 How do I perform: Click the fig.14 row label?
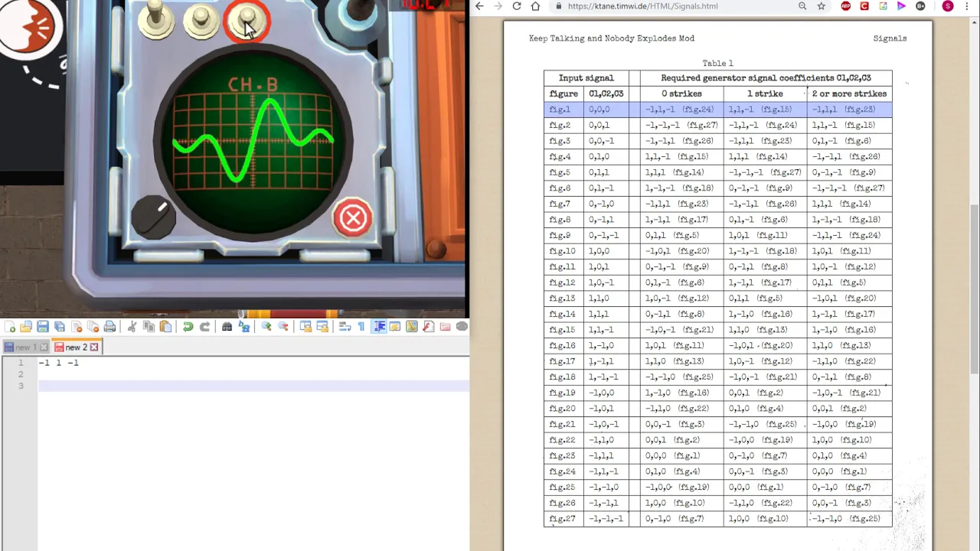coord(562,314)
